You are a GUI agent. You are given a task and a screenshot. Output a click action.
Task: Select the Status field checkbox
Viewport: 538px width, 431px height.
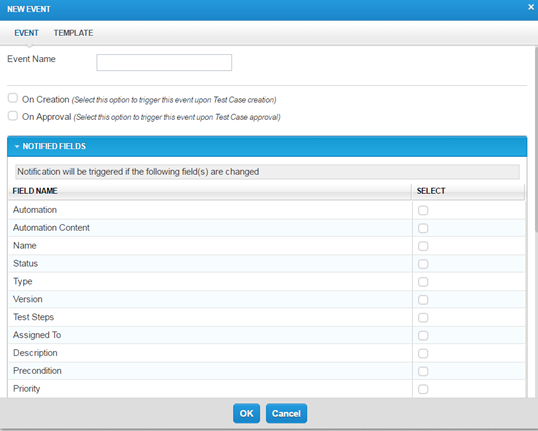pyautogui.click(x=423, y=264)
